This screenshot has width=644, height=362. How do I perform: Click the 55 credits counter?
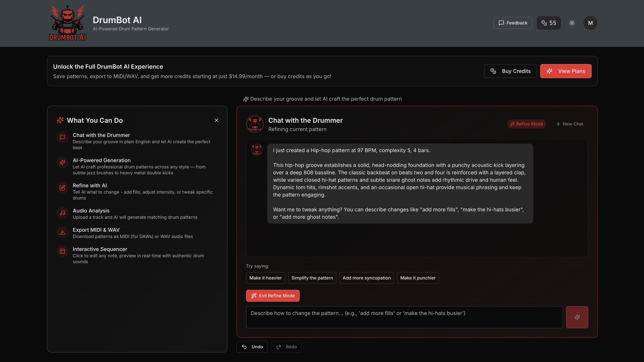pos(548,23)
